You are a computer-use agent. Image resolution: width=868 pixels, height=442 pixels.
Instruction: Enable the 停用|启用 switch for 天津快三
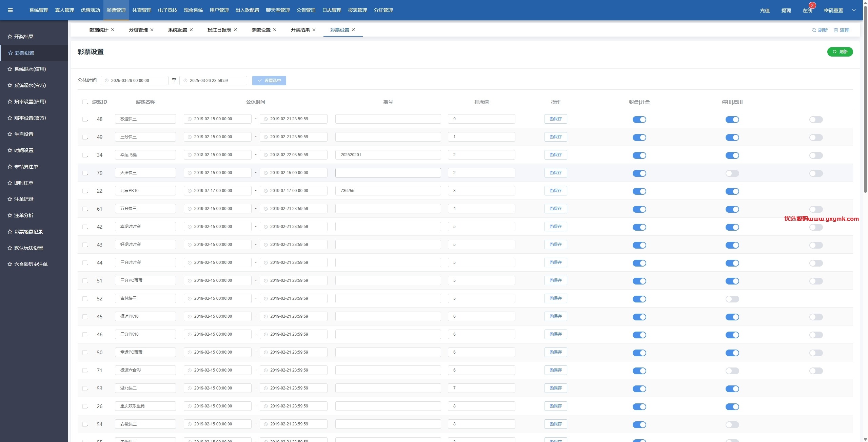(x=732, y=173)
